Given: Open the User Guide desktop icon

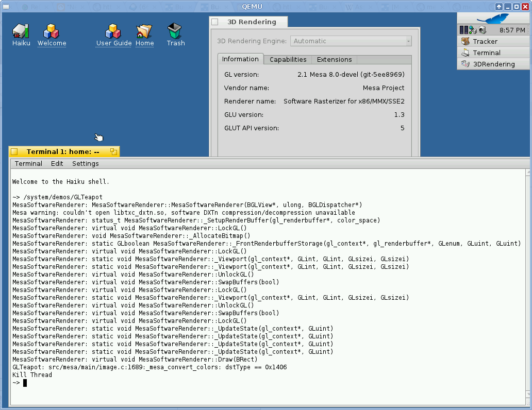Looking at the screenshot, I should 114,31.
